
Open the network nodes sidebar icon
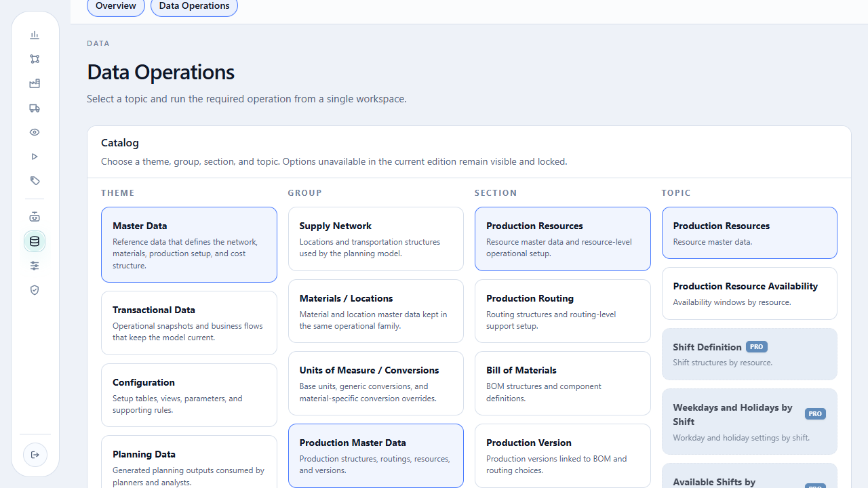pyautogui.click(x=35, y=59)
